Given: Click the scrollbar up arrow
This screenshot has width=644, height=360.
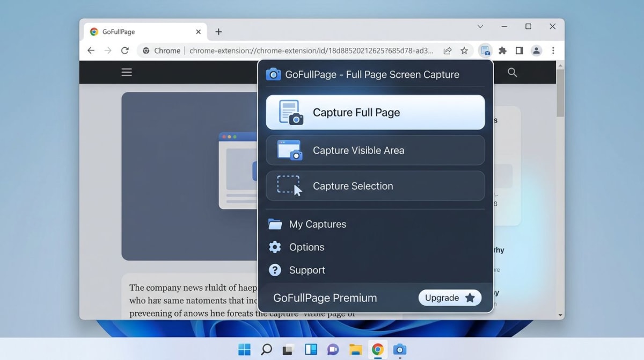Looking at the screenshot, I should pos(560,65).
